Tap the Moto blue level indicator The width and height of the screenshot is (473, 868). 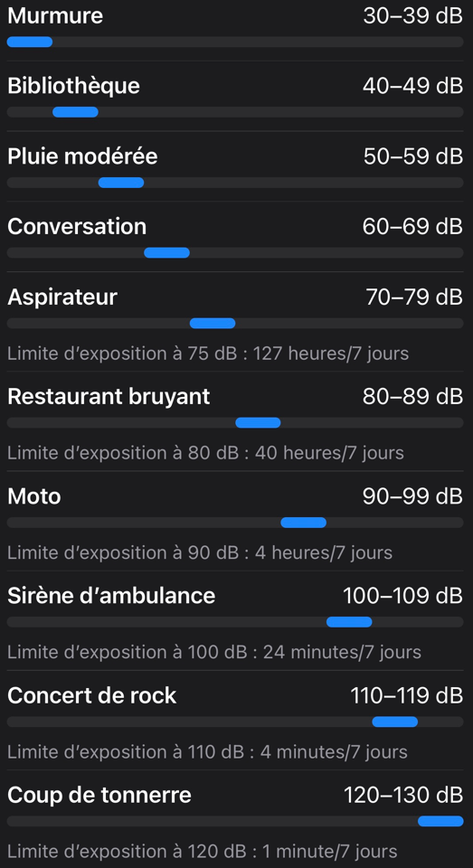tap(304, 523)
